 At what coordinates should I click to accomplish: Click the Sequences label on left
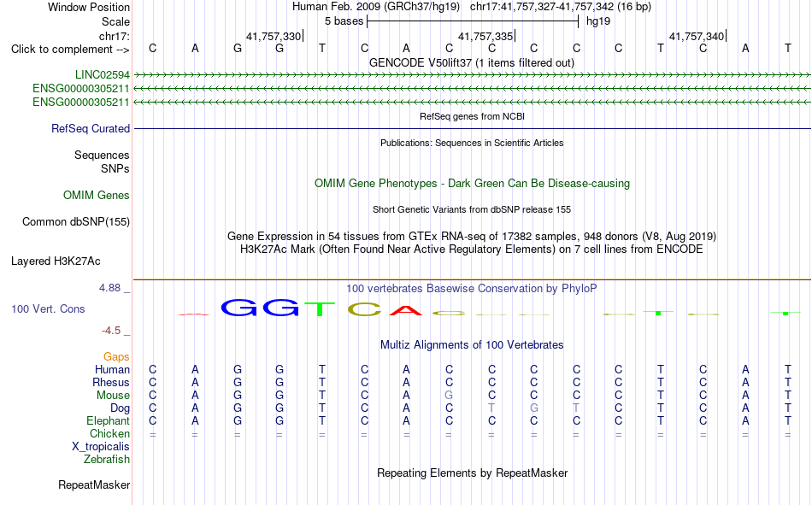pos(102,155)
